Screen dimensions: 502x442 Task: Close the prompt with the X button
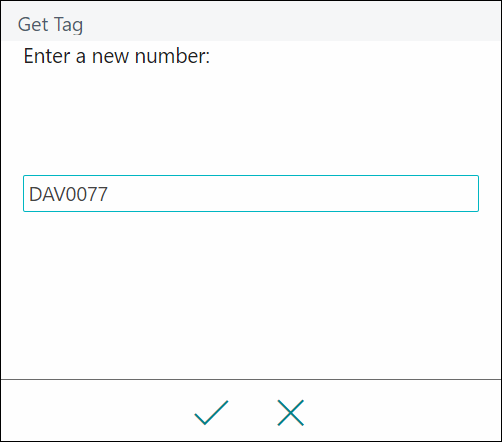coord(290,413)
